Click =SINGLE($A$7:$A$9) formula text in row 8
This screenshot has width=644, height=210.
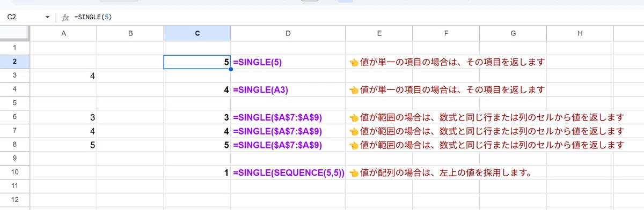[x=277, y=145]
